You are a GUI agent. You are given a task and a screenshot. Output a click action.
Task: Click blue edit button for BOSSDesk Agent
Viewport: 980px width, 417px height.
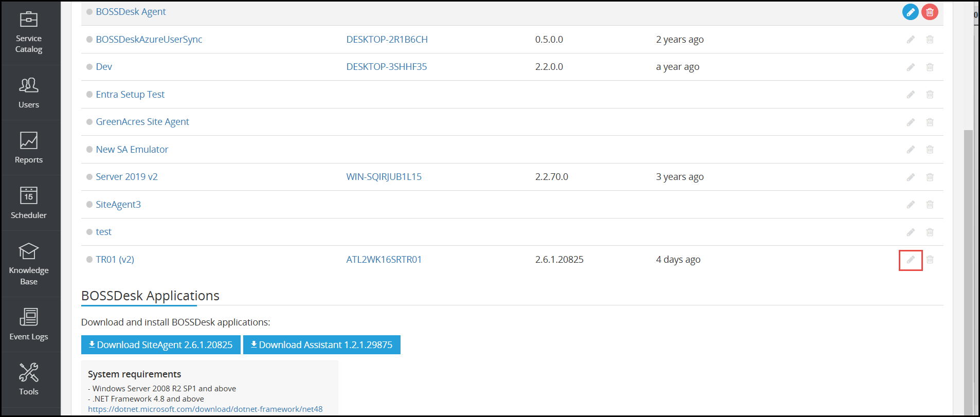click(x=910, y=12)
